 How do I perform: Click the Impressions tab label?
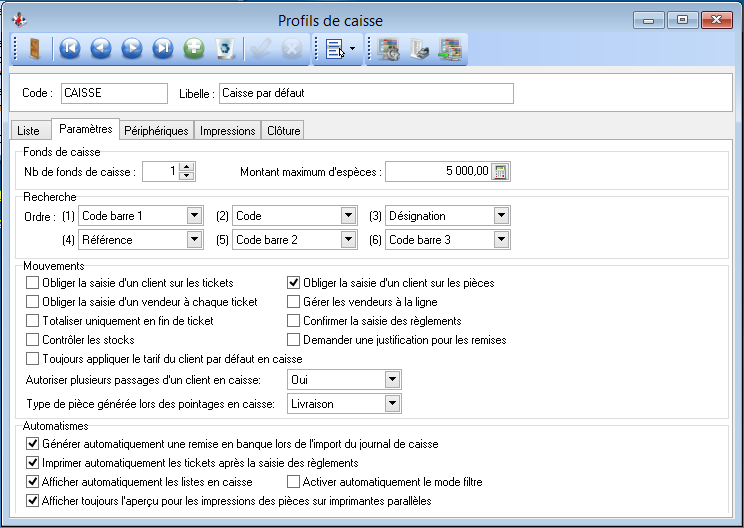(x=227, y=131)
